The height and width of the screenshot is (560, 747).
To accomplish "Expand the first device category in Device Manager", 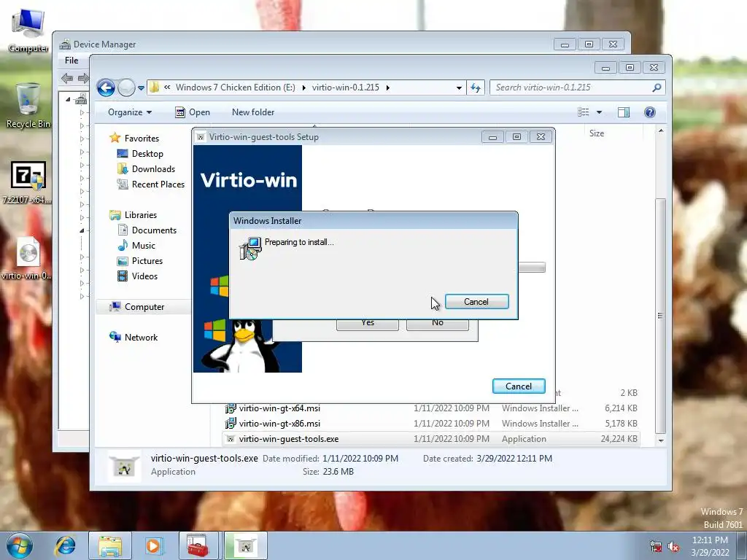I will tap(82, 113).
